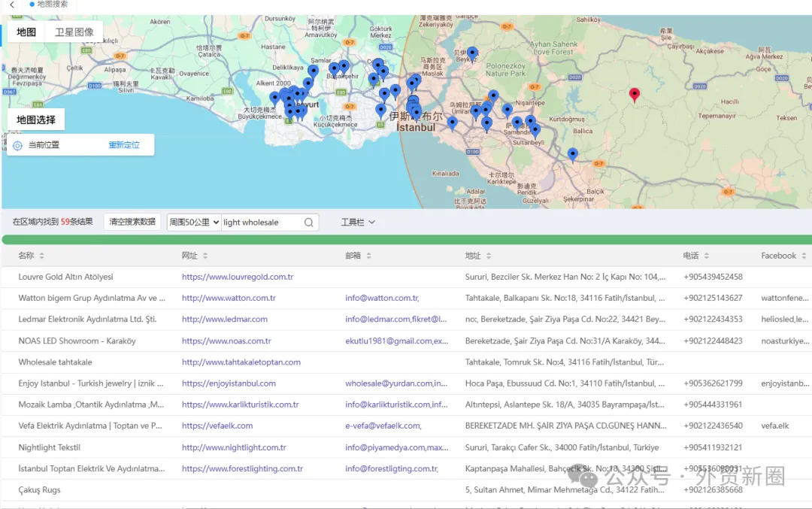Viewport: 812px width, 509px height.
Task: Click the green progress bar
Action: [407, 240]
